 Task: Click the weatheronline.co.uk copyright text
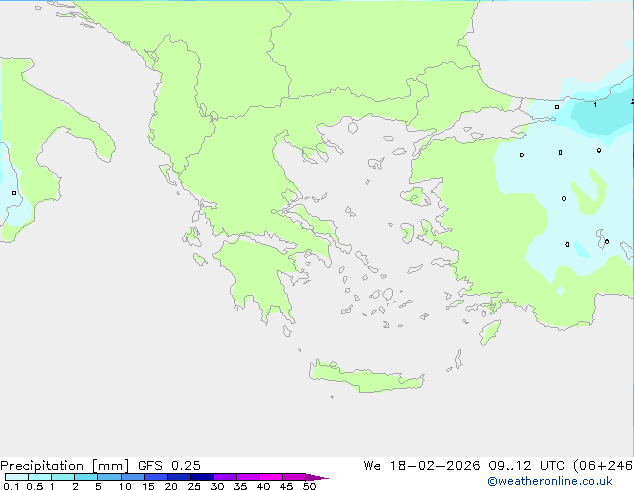550,481
